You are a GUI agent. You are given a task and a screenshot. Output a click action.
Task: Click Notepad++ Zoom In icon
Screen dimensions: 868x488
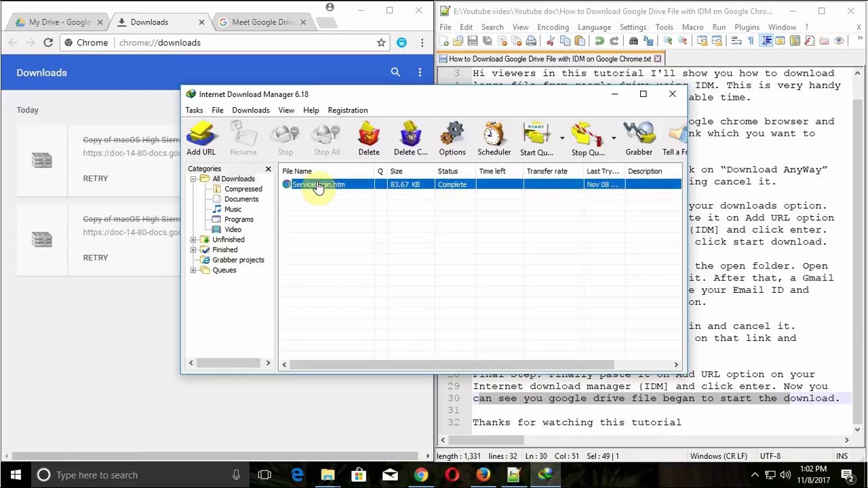pyautogui.click(x=668, y=41)
